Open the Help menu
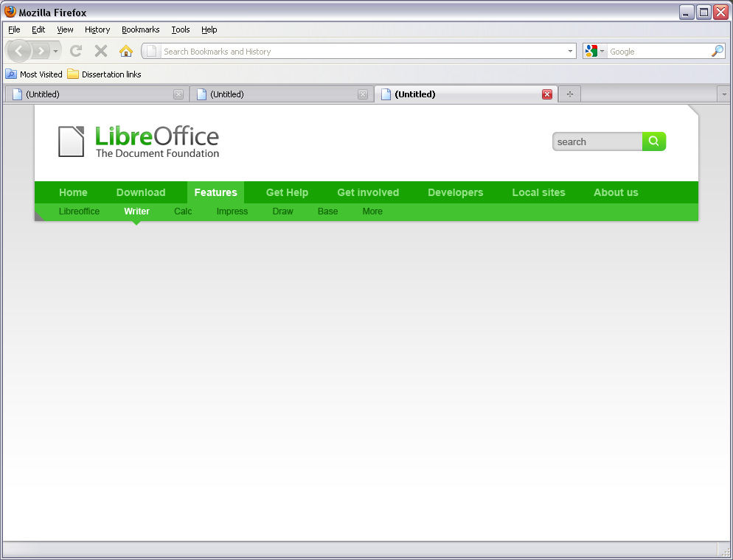 coord(209,29)
